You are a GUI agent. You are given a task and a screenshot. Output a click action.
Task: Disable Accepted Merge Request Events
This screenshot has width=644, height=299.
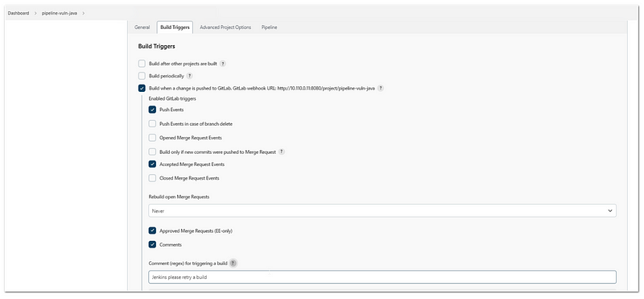pyautogui.click(x=152, y=164)
